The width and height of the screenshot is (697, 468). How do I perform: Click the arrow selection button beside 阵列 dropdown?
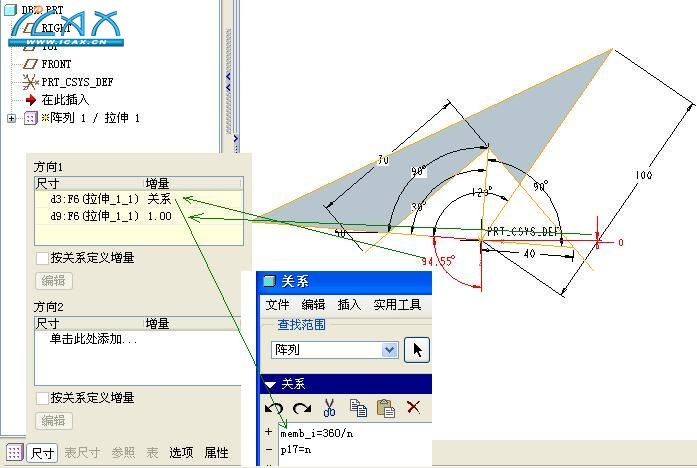point(417,350)
